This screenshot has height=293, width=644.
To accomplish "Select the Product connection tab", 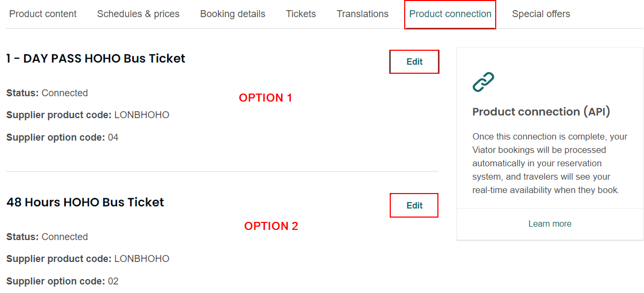I will point(450,14).
